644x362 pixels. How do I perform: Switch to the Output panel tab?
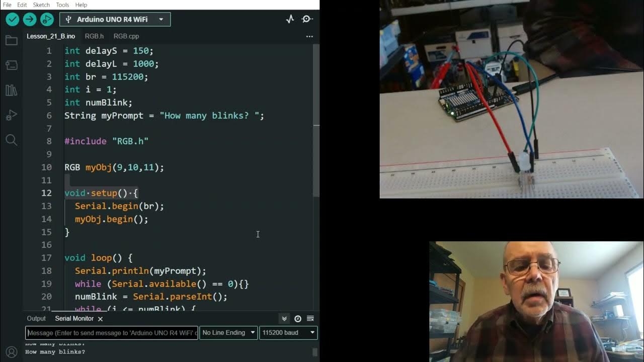[x=36, y=318]
